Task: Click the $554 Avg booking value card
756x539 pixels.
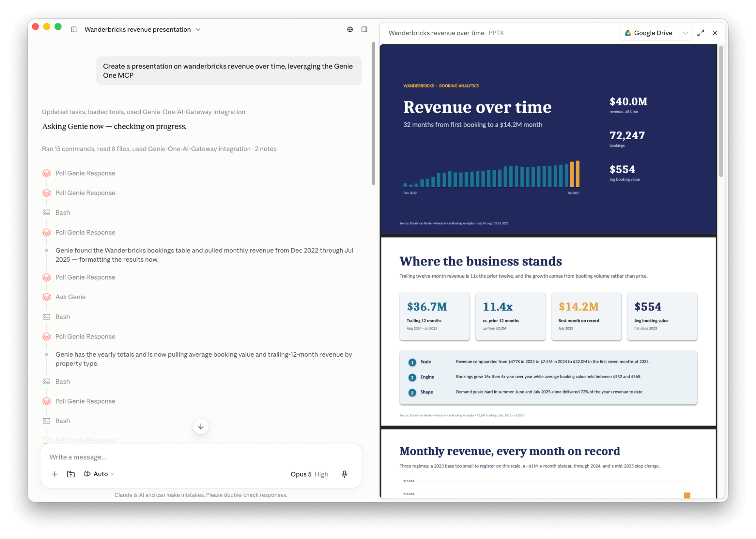Action: (x=662, y=316)
